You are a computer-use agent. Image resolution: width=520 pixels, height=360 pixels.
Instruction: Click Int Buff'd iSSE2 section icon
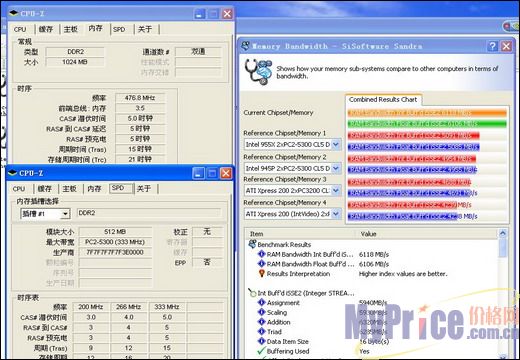point(252,293)
